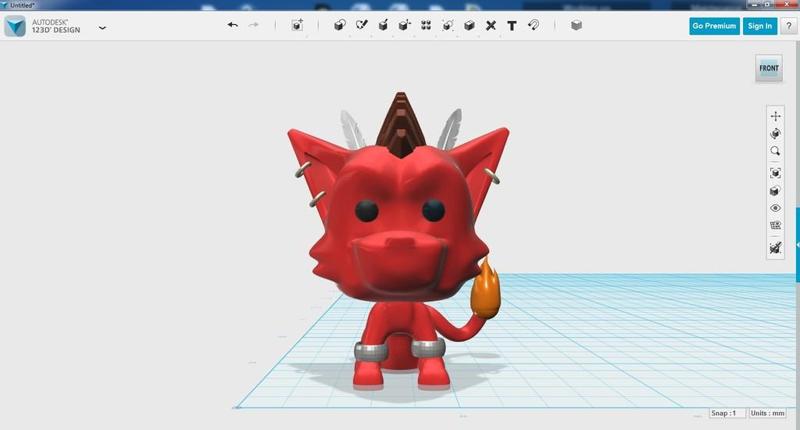Select the brown mohawk on the model's head

point(401,124)
